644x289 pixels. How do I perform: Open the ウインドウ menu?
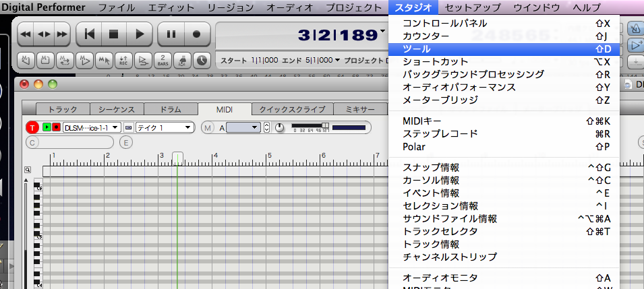pos(537,7)
